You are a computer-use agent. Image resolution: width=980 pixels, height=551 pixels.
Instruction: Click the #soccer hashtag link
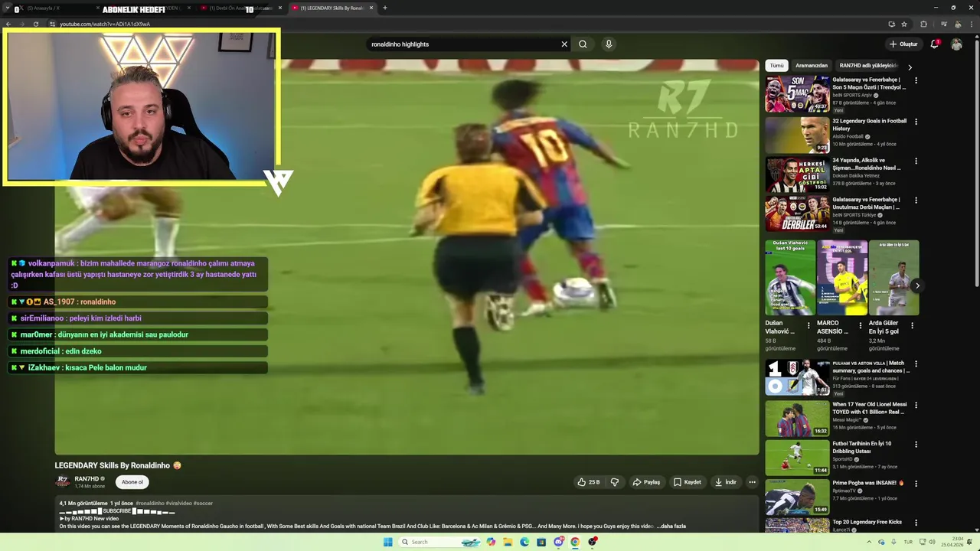click(x=203, y=504)
